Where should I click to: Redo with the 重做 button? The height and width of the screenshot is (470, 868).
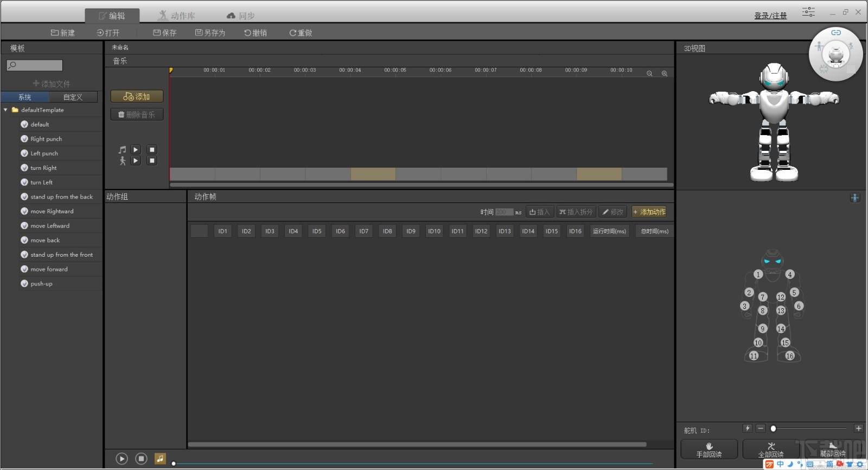click(301, 33)
